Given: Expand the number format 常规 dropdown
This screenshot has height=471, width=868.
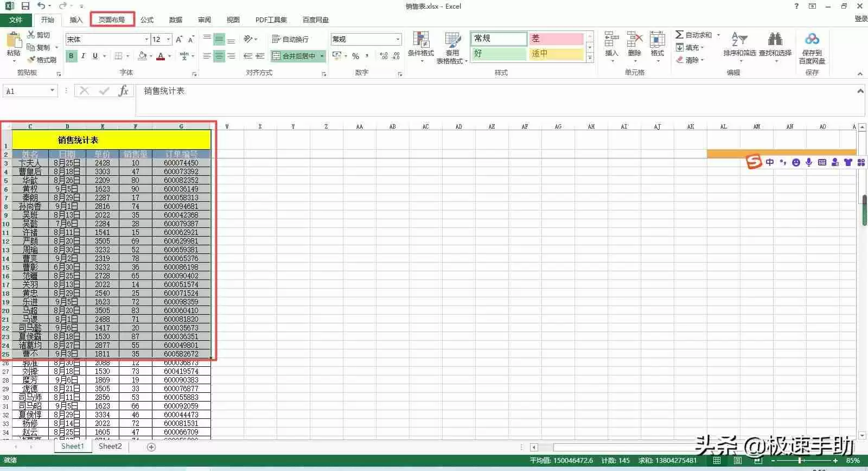Looking at the screenshot, I should (x=398, y=39).
